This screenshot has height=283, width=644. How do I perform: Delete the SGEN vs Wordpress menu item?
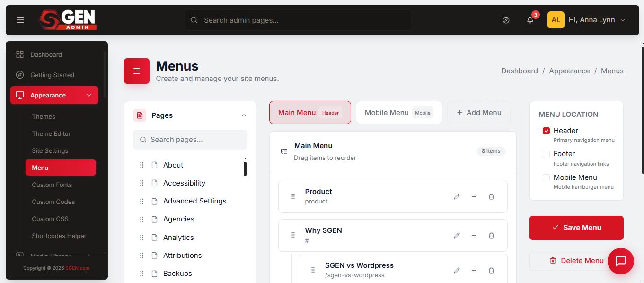tap(491, 270)
